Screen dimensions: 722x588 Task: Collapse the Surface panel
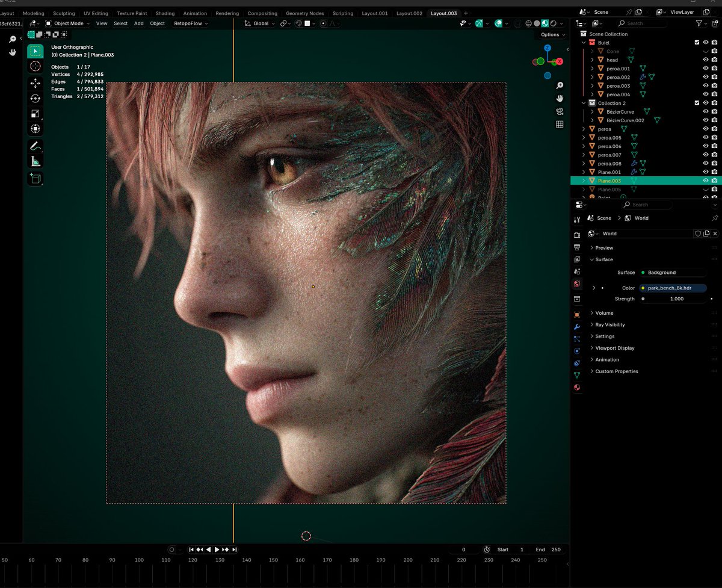(603, 259)
